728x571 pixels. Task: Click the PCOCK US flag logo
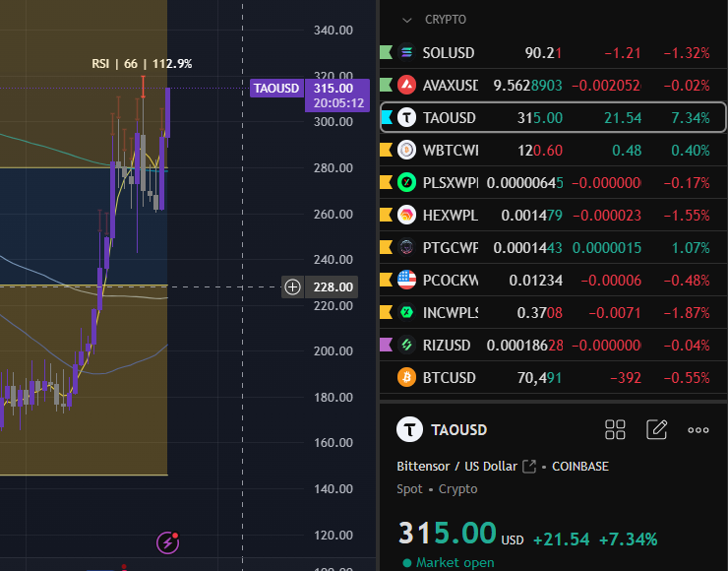406,281
